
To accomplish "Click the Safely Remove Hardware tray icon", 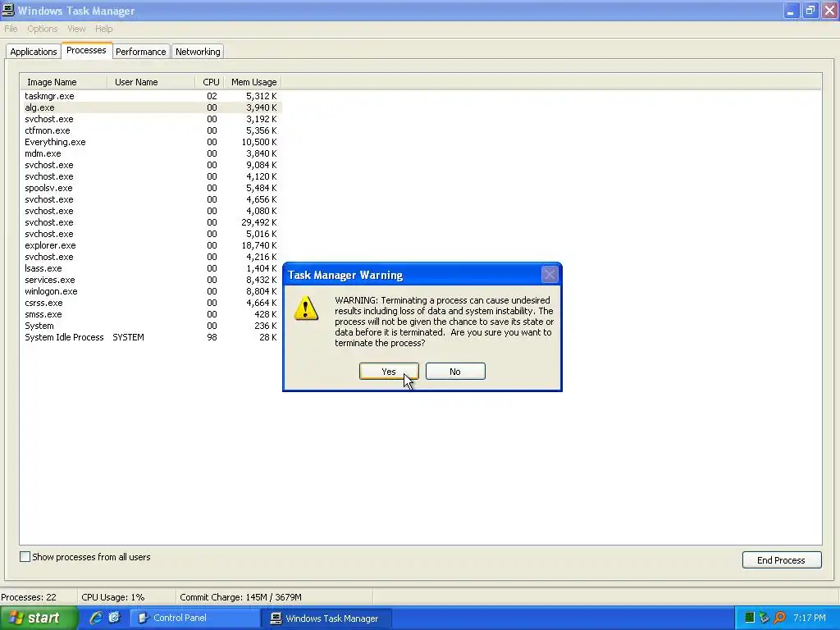I will (764, 618).
